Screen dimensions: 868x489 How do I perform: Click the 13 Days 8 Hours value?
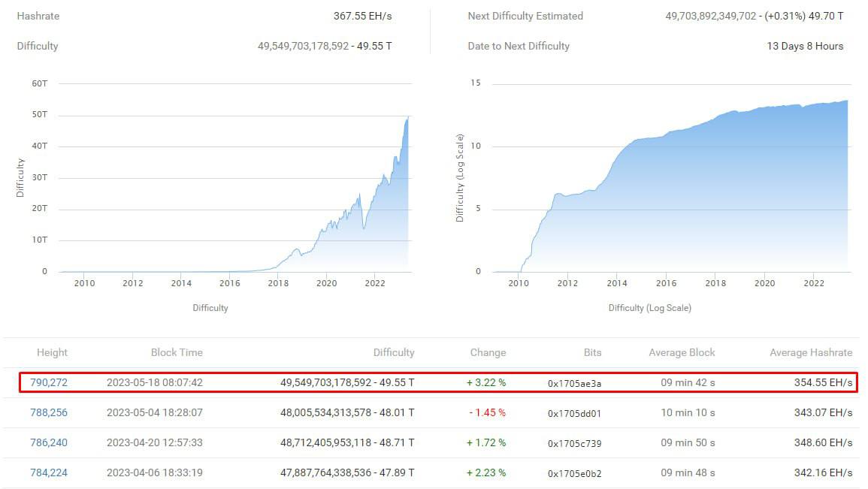(805, 46)
